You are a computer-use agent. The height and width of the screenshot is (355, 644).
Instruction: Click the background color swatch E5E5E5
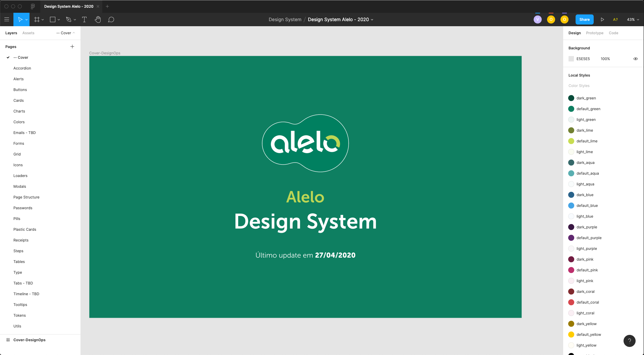(571, 59)
